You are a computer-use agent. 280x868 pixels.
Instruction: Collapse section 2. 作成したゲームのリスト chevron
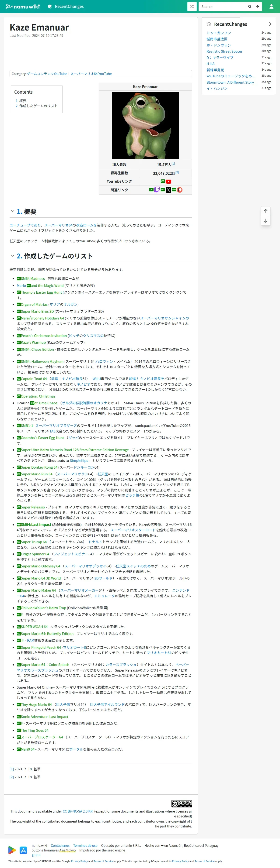12,256
